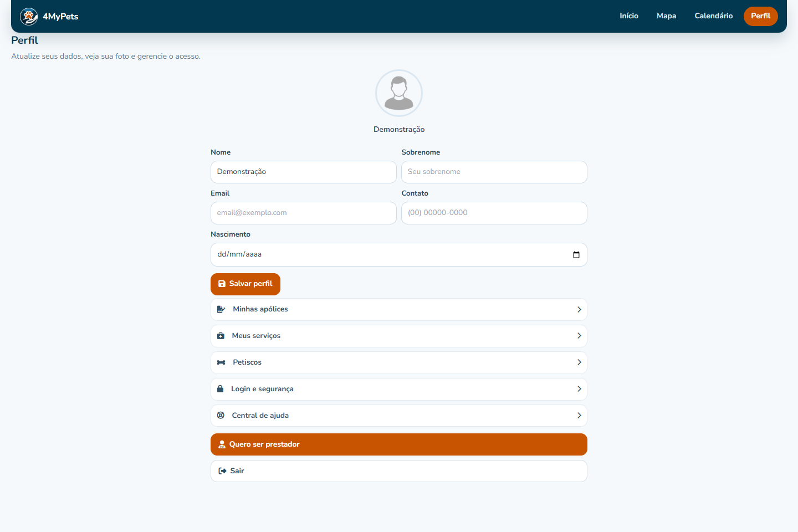Open Petiscos via its right chevron
798x532 pixels.
(579, 362)
